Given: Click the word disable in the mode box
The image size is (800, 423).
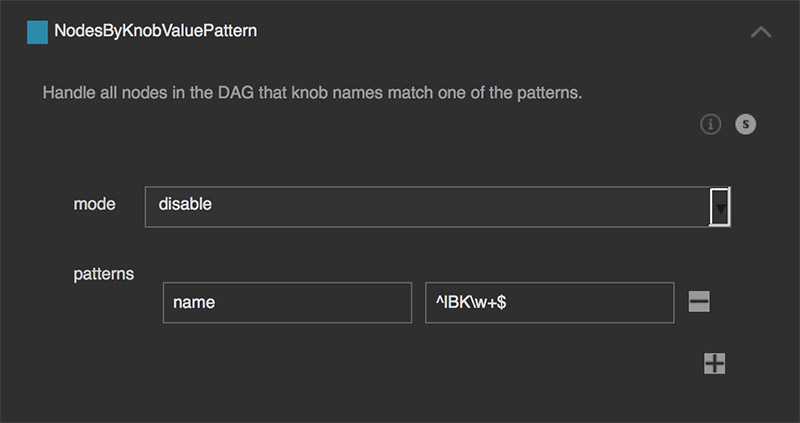Looking at the screenshot, I should coord(185,205).
